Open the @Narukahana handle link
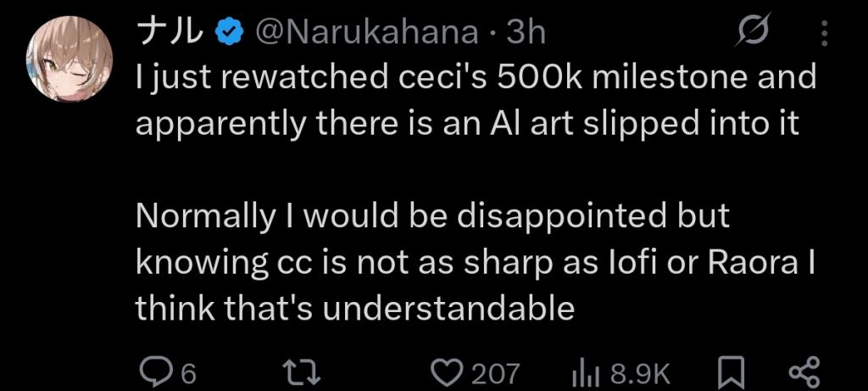 (365, 33)
